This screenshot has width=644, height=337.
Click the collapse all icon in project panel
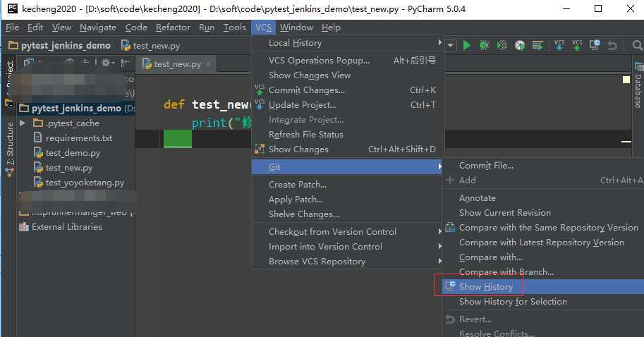click(85, 62)
